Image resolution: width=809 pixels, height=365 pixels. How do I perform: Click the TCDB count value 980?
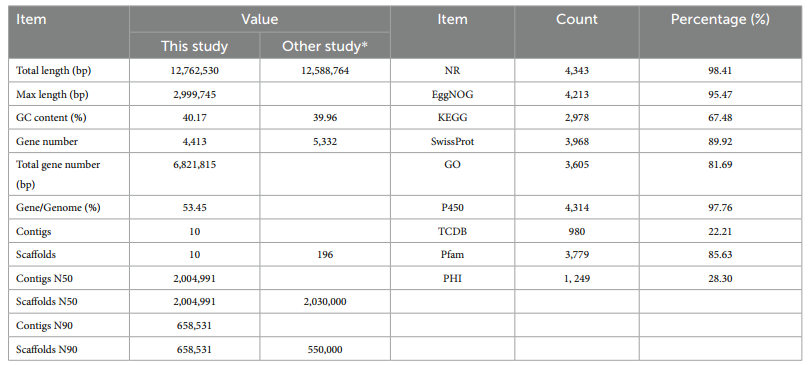[577, 231]
